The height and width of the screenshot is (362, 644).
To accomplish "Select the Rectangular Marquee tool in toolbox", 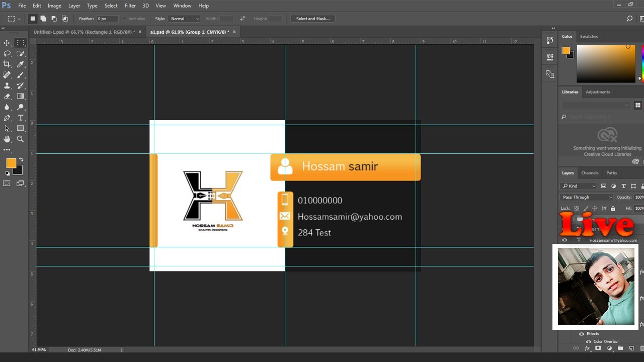I will (21, 43).
